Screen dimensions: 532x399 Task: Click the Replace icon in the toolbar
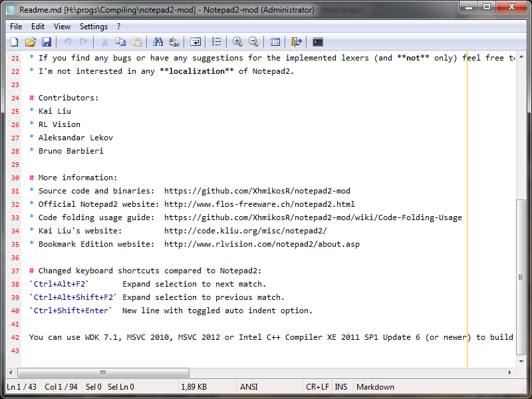(174, 42)
